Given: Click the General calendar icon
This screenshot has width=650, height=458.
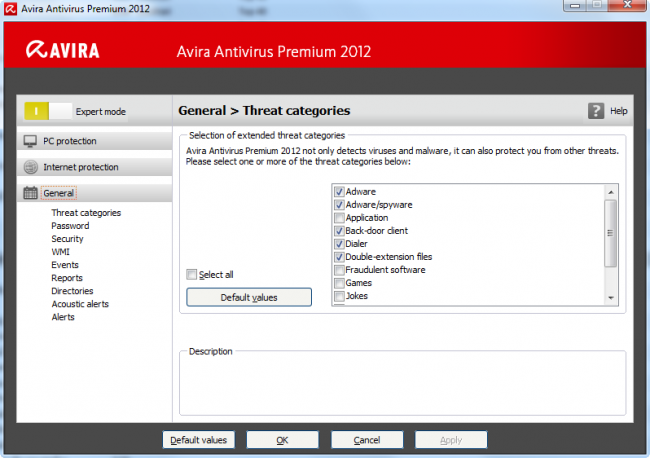Looking at the screenshot, I should [x=31, y=193].
